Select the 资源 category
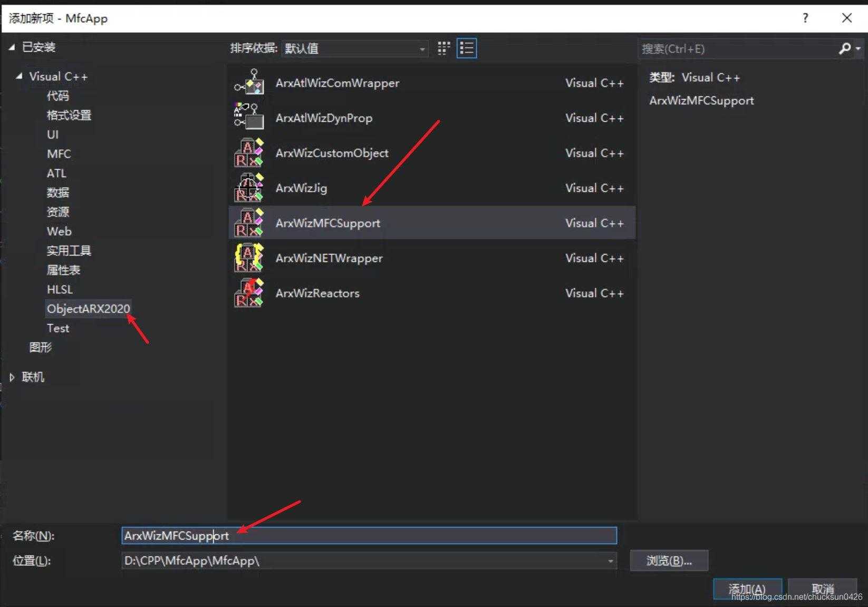Image resolution: width=868 pixels, height=607 pixels. (x=57, y=212)
